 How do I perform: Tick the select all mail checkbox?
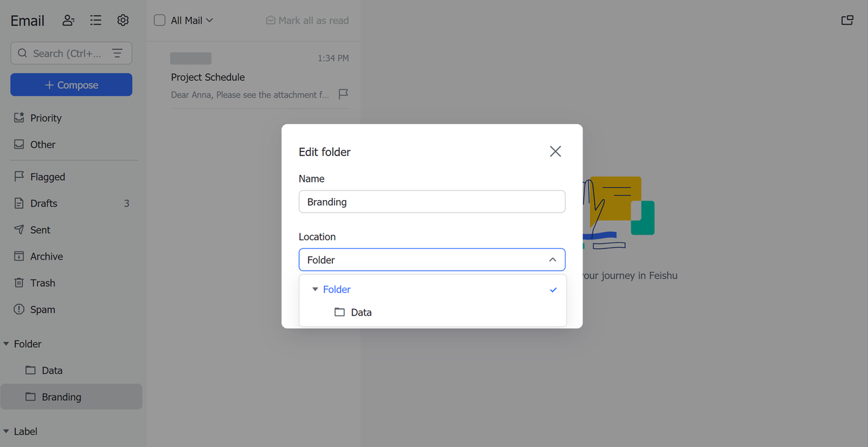[x=159, y=20]
